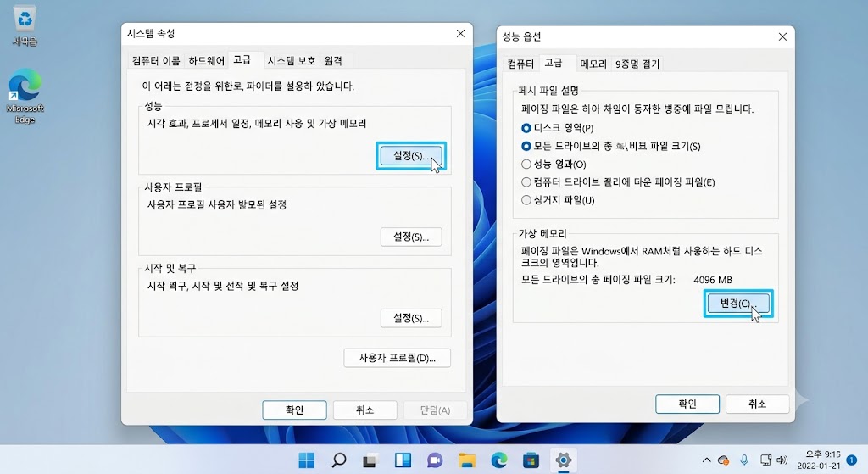Open the Windows Start menu

(x=306, y=460)
